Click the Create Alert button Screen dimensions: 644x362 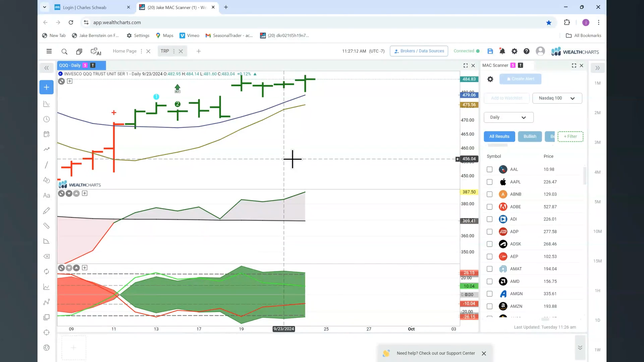(520, 79)
